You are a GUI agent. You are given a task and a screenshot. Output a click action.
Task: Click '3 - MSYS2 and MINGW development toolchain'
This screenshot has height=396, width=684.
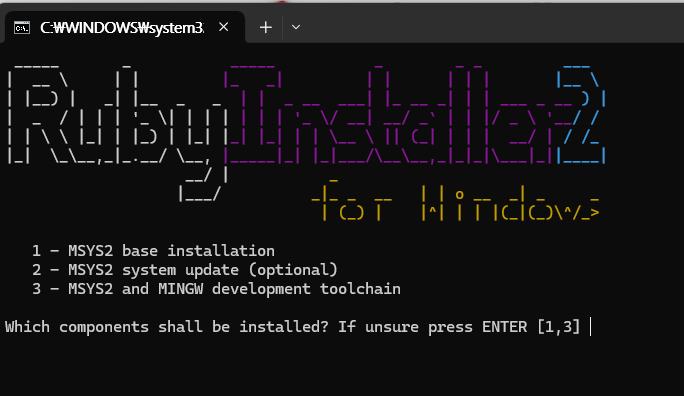[x=216, y=289]
